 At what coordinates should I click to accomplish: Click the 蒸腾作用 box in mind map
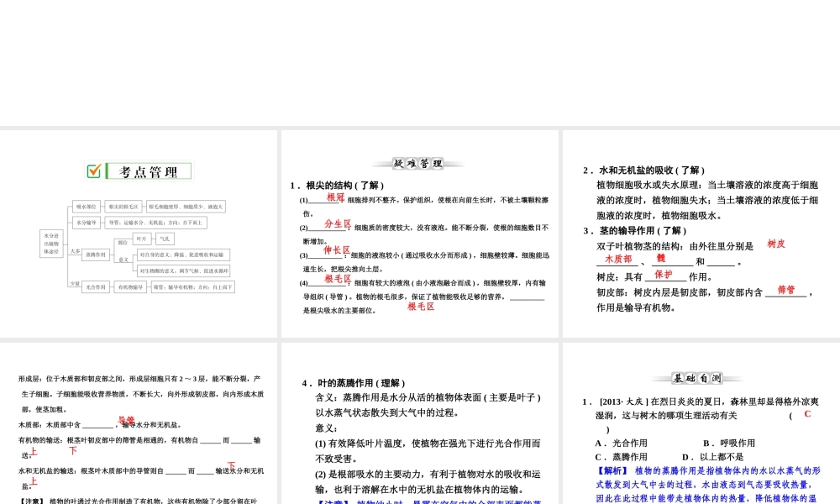(x=96, y=255)
